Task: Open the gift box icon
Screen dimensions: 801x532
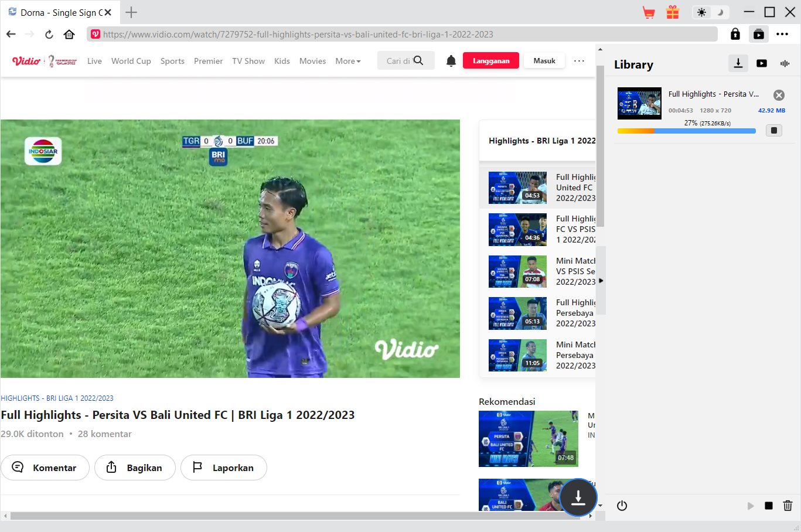Action: click(x=673, y=12)
